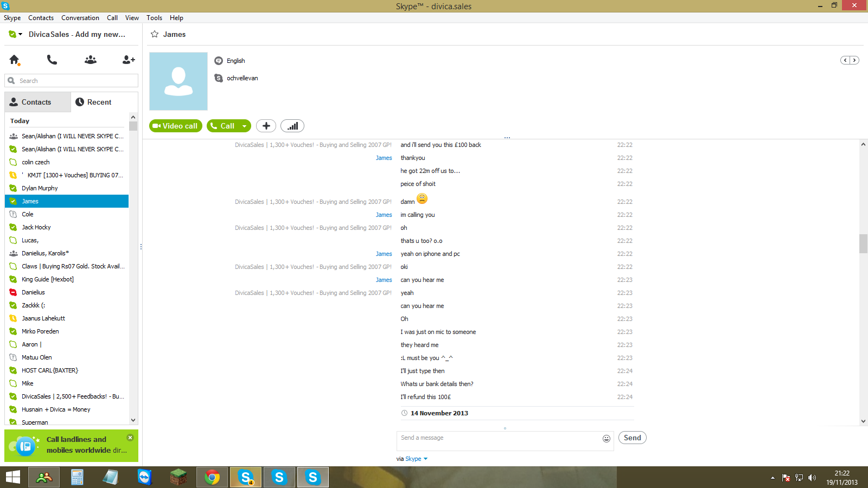This screenshot has width=868, height=488.
Task: Close the call landlines ad banner
Action: pos(130,438)
